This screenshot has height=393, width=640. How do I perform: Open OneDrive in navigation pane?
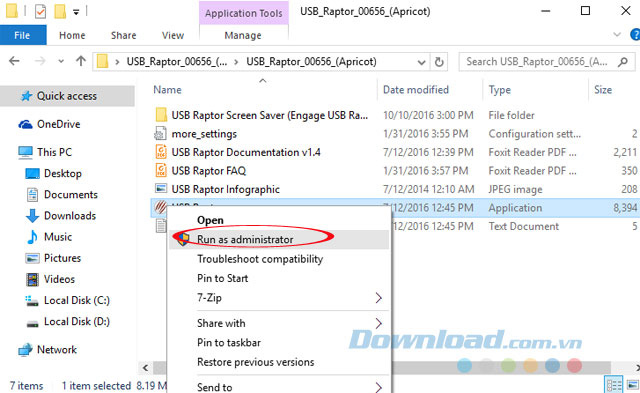58,124
